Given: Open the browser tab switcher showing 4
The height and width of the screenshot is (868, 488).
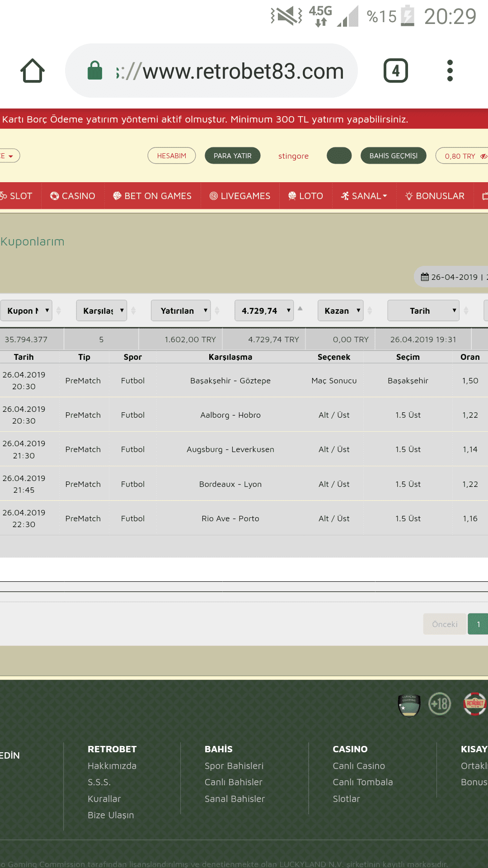Looking at the screenshot, I should [395, 71].
